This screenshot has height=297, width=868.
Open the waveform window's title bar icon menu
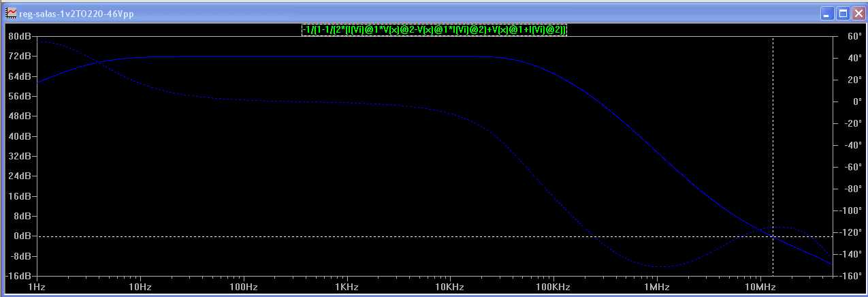[x=11, y=13]
